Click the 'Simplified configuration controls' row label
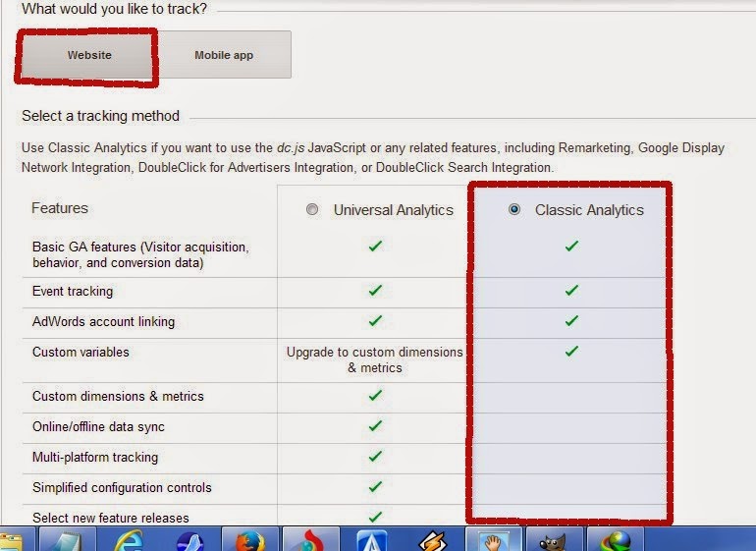Screen dimensions: 756x551 [122, 487]
